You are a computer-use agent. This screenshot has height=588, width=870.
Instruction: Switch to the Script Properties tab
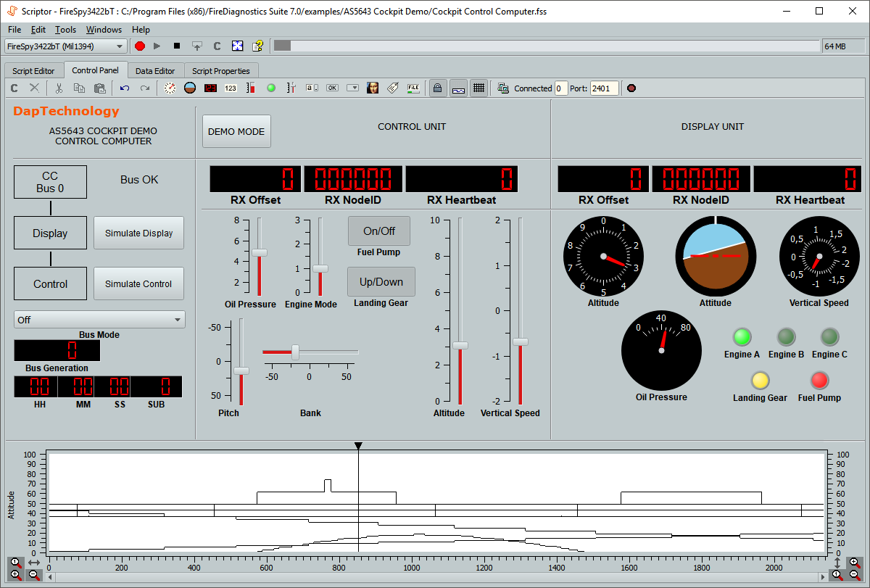[x=221, y=71]
